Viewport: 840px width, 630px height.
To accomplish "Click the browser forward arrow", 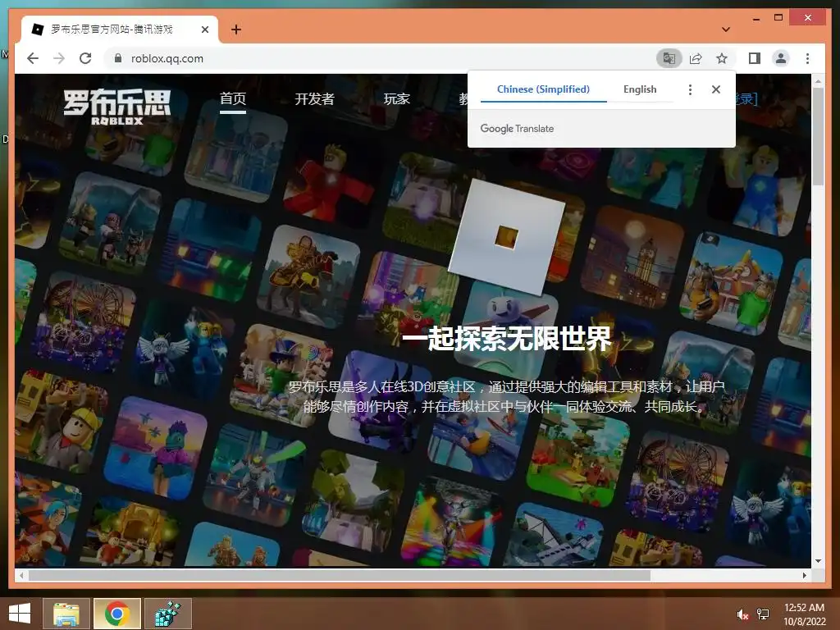I will click(x=59, y=58).
